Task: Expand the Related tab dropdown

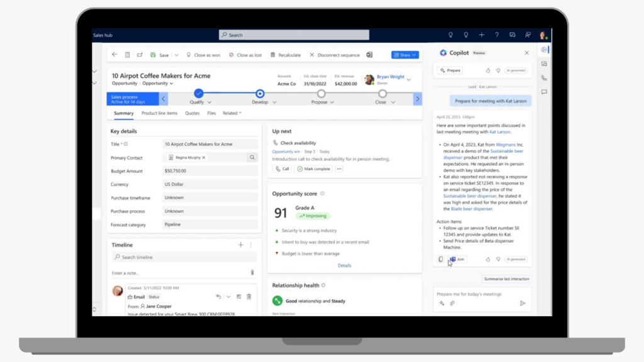Action: 232,113
